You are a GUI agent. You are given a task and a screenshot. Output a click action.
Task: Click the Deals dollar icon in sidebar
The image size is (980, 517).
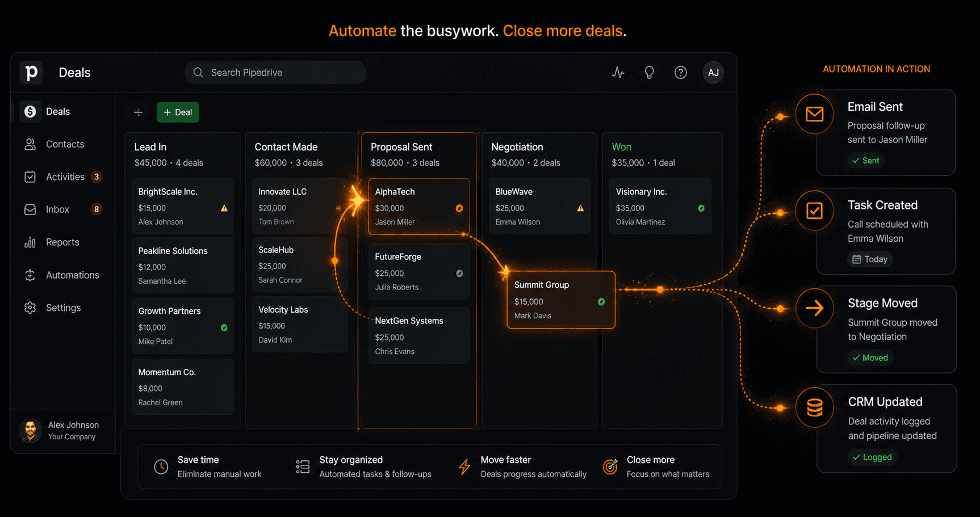tap(30, 112)
